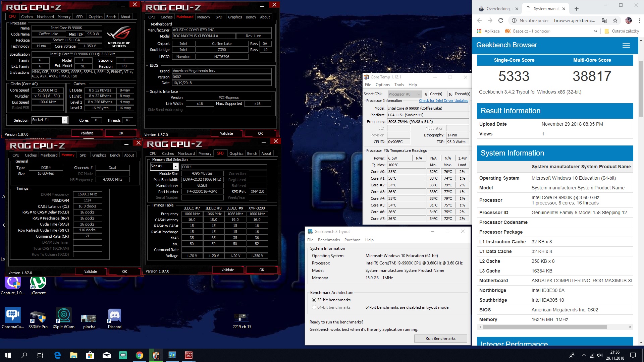Image resolution: width=644 pixels, height=362 pixels.
Task: Click the translate page icon
Action: 604,20
